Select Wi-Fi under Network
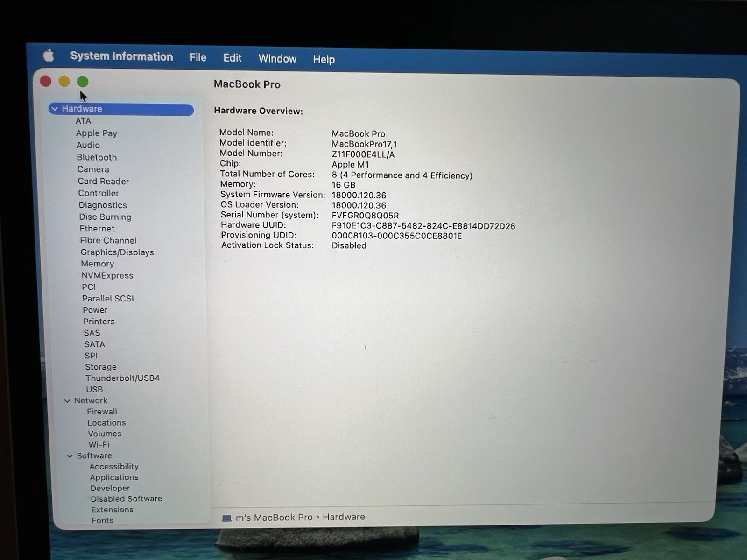This screenshot has height=560, width=747. click(x=99, y=445)
